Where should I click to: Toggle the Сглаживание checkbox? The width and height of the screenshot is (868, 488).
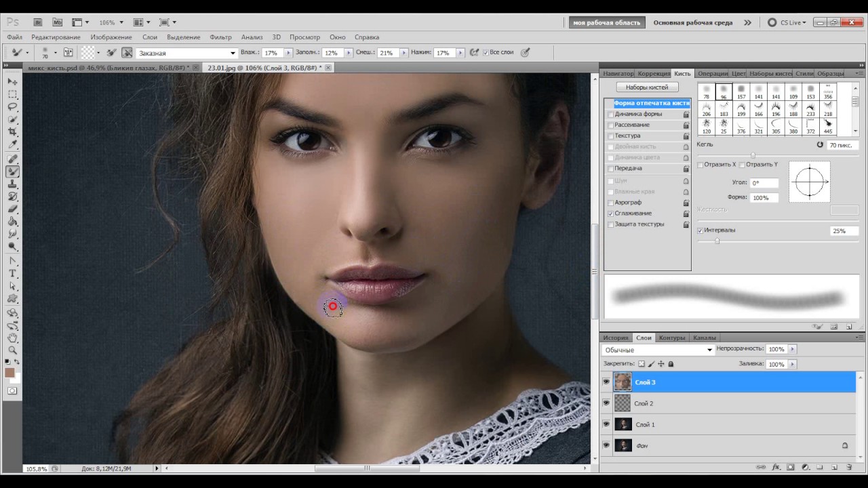(x=611, y=213)
